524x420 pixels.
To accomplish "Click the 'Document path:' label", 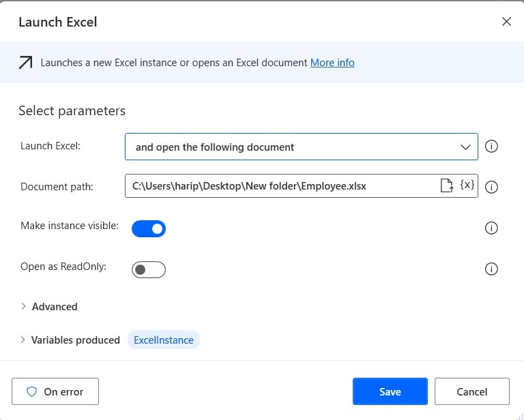I will 57,187.
